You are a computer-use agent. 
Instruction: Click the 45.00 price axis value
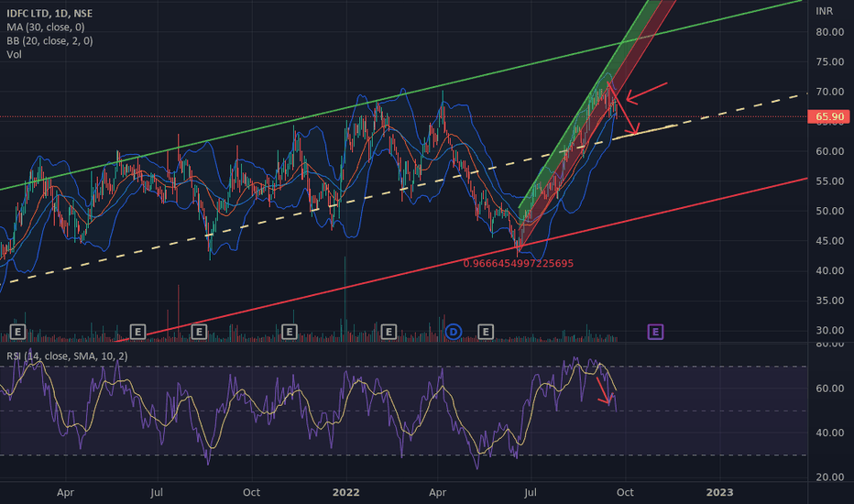tap(830, 241)
